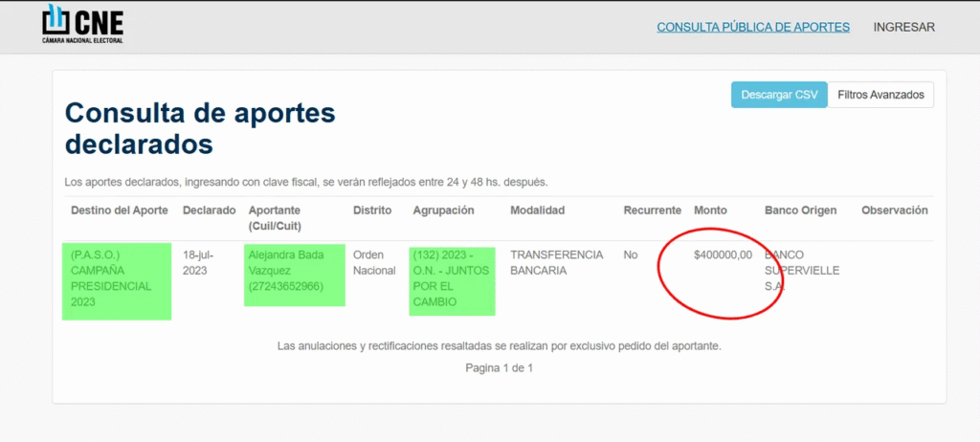The height and width of the screenshot is (442, 980).
Task: Click the Declarado column header
Action: coord(209,210)
